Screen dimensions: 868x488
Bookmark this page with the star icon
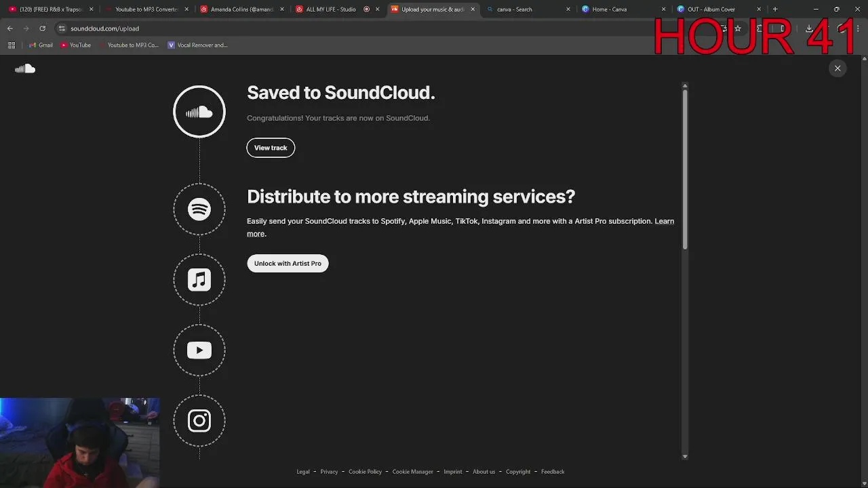point(738,28)
